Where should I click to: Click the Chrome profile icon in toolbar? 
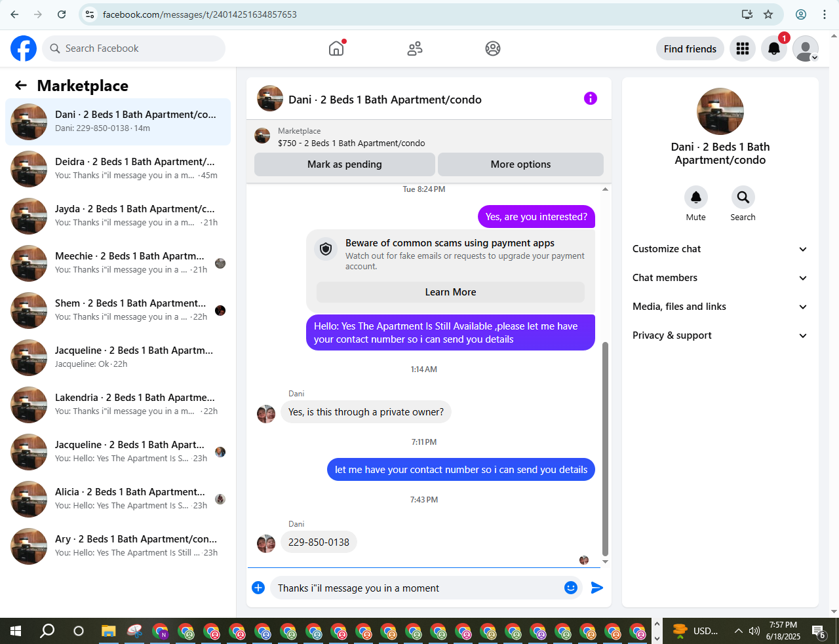tap(801, 14)
